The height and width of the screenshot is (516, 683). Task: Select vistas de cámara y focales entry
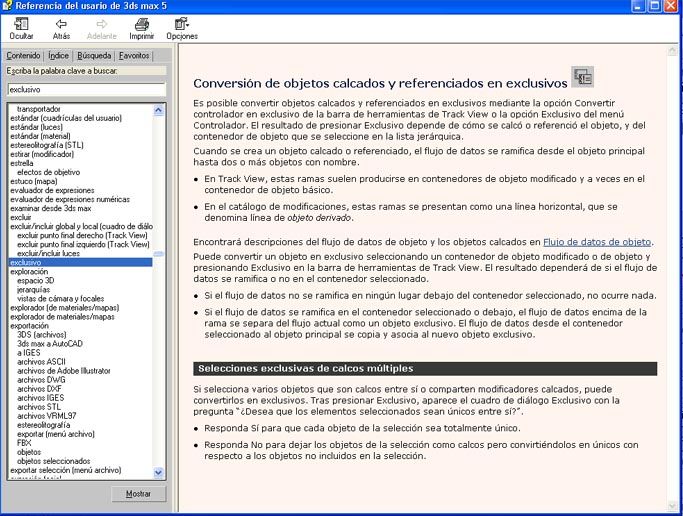point(61,299)
